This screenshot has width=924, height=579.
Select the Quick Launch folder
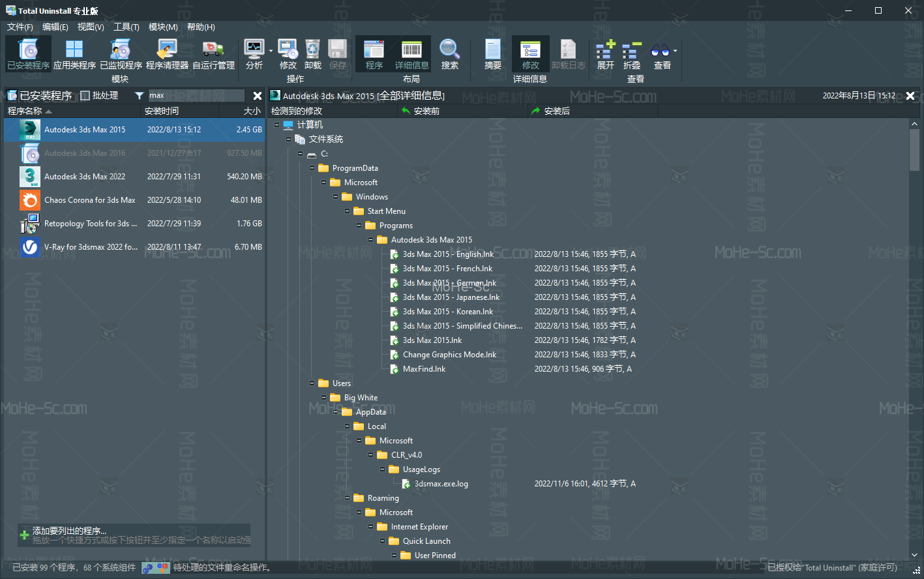426,541
